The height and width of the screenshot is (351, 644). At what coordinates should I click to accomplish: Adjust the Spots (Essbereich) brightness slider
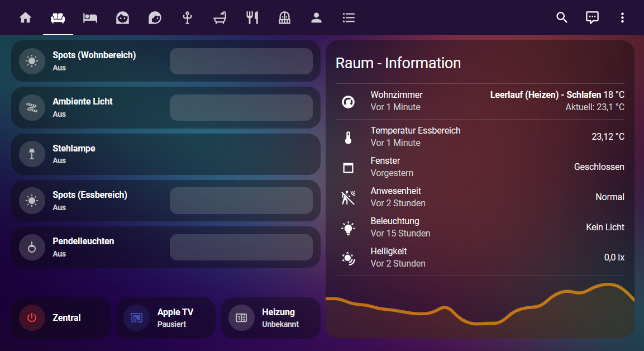pos(241,201)
